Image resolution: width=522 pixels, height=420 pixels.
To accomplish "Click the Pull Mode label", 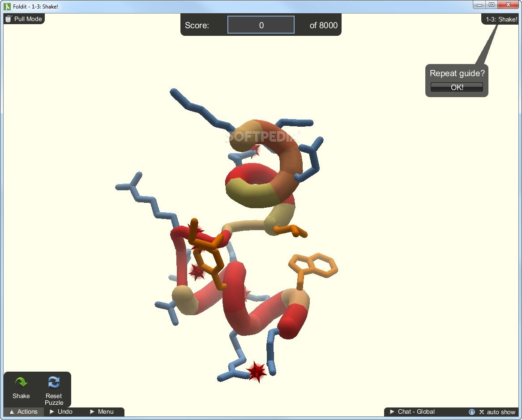I will click(28, 19).
